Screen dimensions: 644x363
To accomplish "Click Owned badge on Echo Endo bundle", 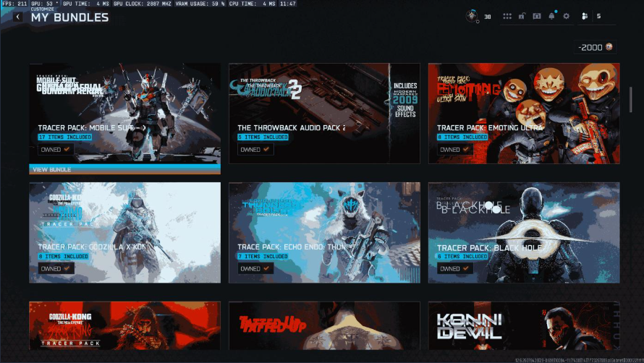I will pyautogui.click(x=255, y=268).
